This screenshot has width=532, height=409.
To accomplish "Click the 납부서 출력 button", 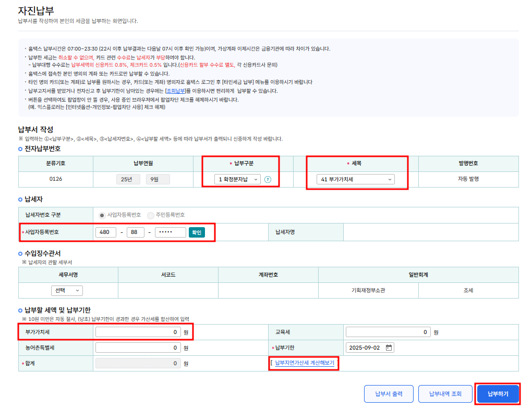I will tap(389, 394).
